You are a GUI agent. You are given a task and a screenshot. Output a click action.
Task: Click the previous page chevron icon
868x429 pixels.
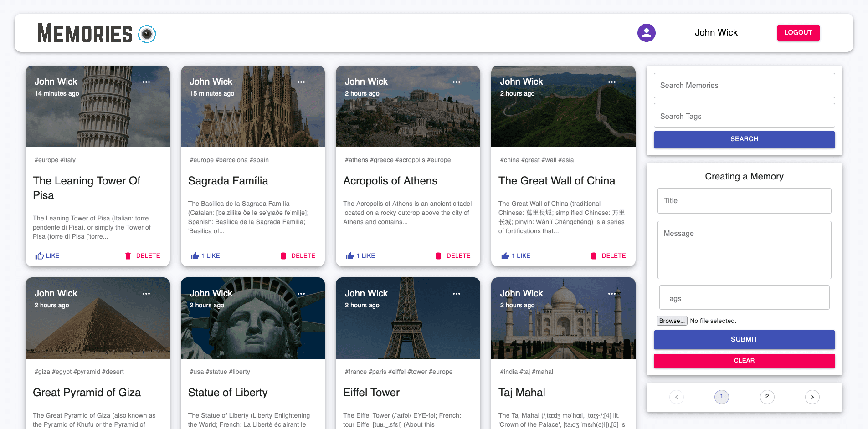click(677, 397)
